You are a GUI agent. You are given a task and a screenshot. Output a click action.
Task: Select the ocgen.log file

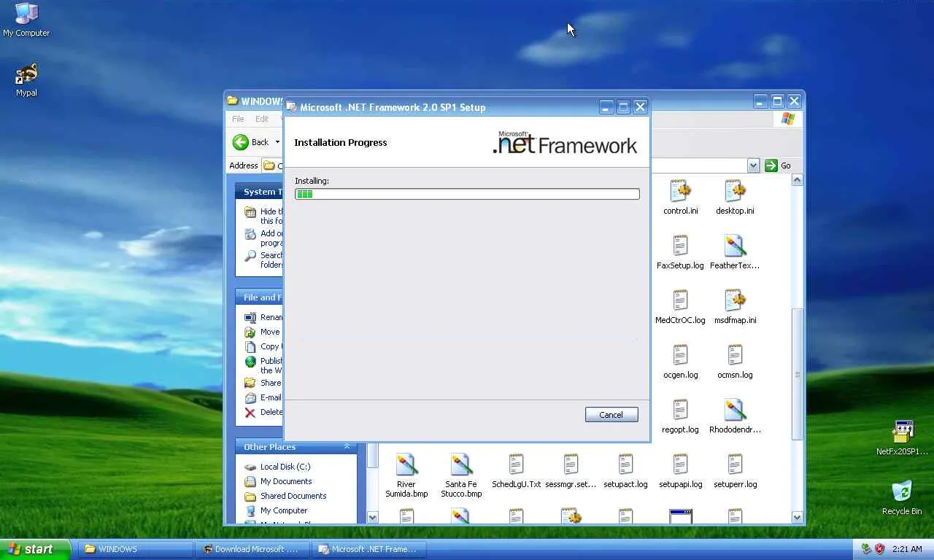681,362
